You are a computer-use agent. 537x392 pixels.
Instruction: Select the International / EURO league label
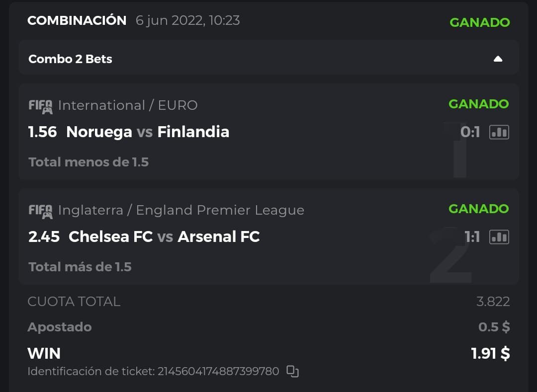128,105
